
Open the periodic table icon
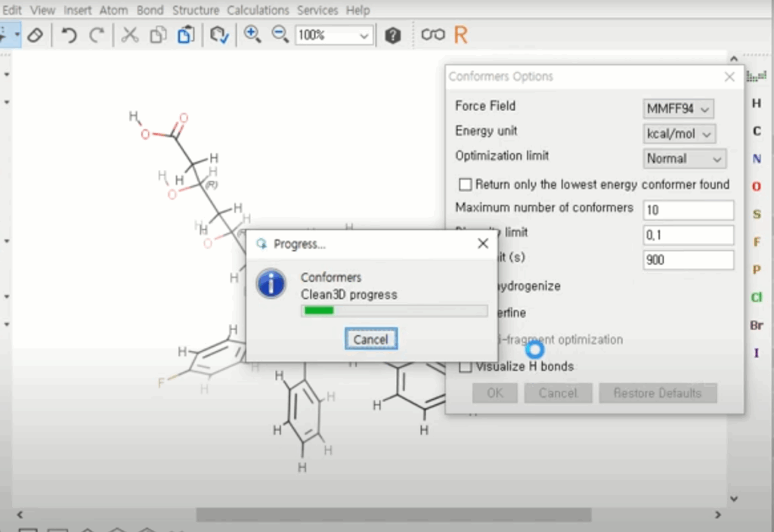(x=756, y=76)
